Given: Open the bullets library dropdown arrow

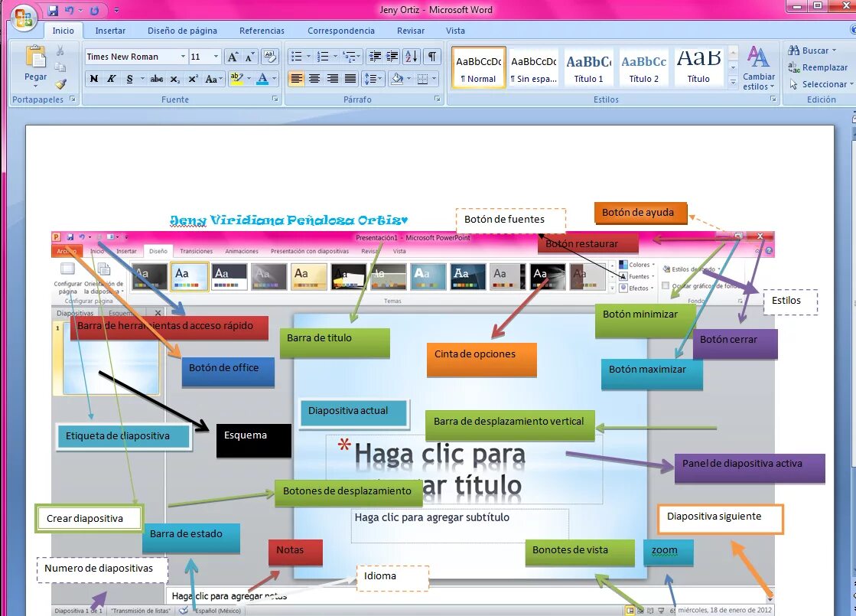Looking at the screenshot, I should coord(308,57).
